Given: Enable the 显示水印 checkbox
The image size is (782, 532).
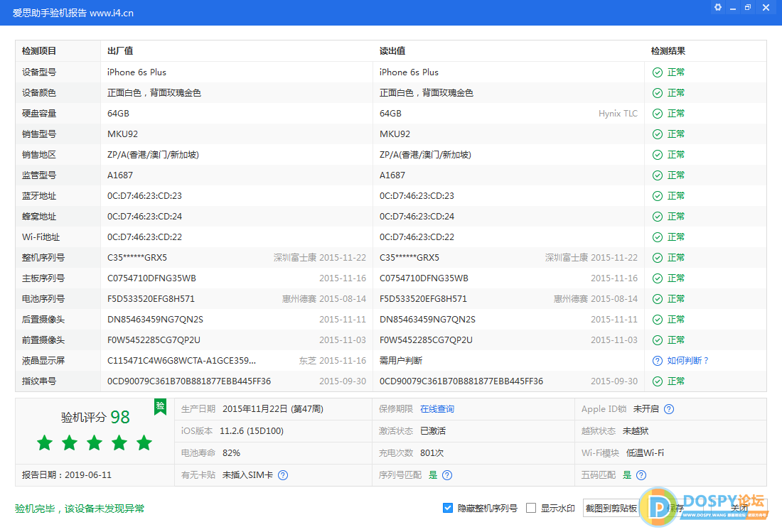Looking at the screenshot, I should (531, 508).
